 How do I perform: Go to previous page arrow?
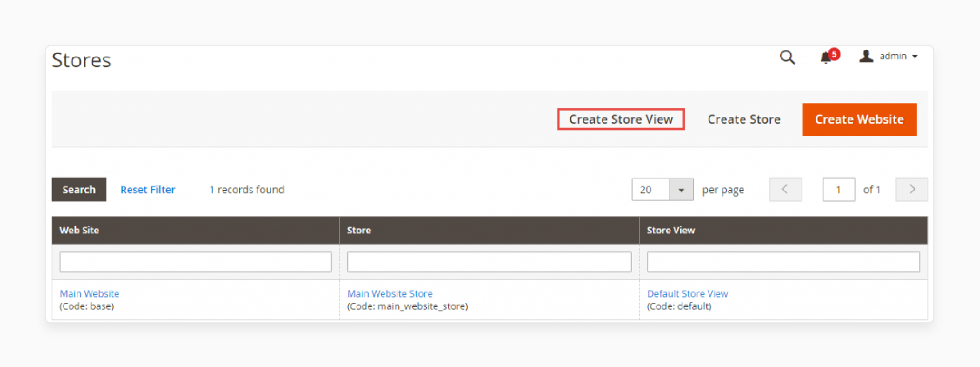coord(785,189)
